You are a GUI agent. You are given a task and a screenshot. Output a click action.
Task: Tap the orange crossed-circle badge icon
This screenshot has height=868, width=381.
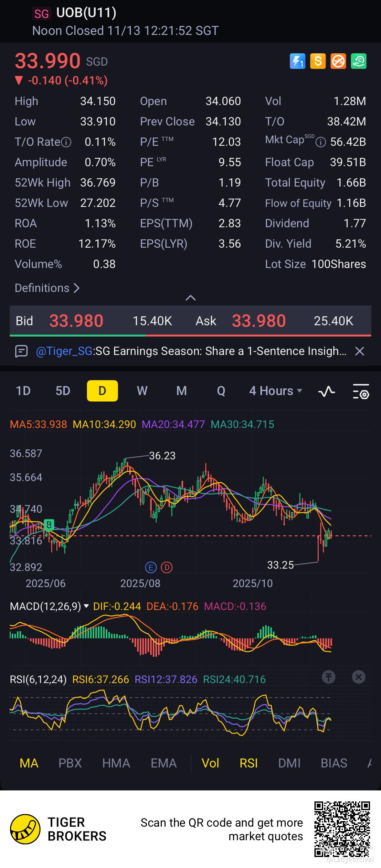point(338,61)
